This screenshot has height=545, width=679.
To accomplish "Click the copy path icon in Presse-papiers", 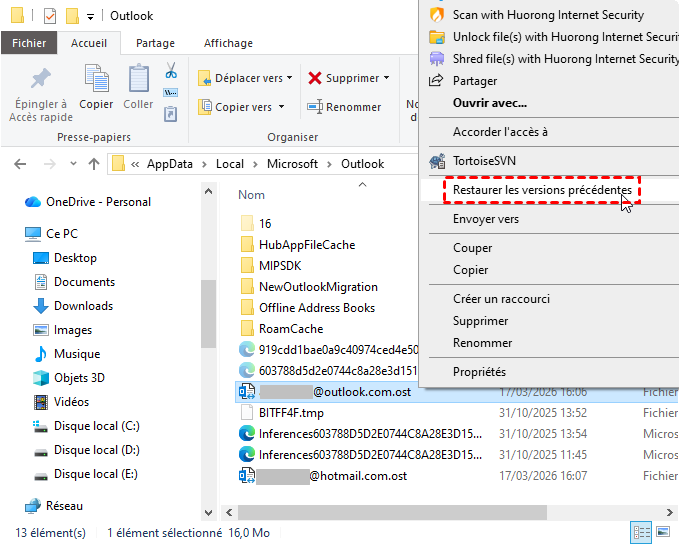I will [171, 93].
